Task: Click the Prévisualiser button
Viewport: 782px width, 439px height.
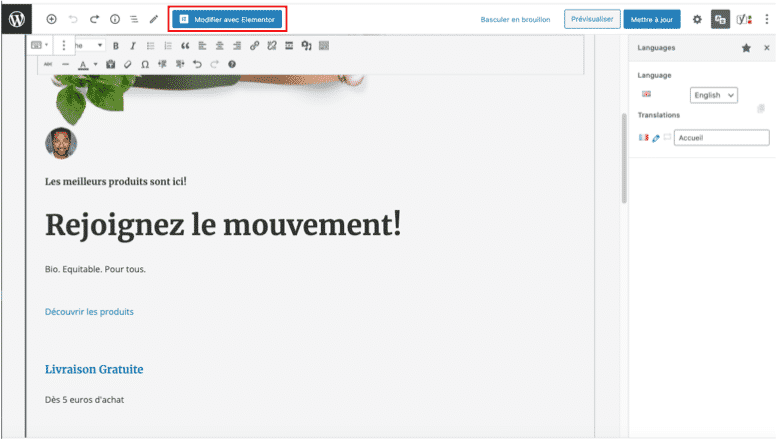Action: [592, 19]
